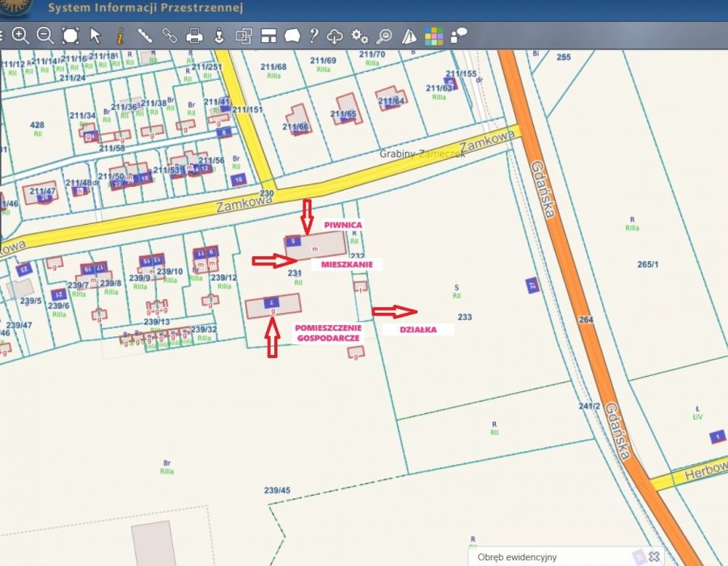Open the settings gears tool
This screenshot has height=566, width=728.
pos(360,35)
